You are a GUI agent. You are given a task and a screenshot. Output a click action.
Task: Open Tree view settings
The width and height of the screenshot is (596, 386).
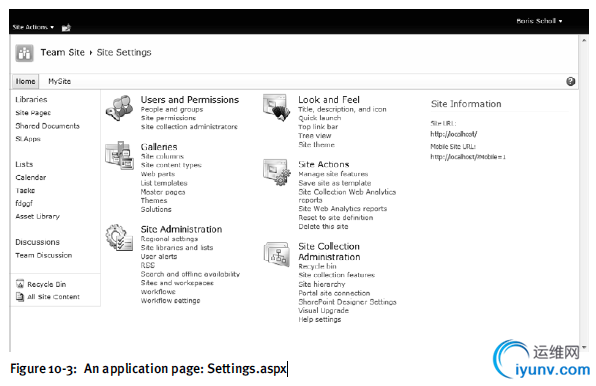click(315, 136)
